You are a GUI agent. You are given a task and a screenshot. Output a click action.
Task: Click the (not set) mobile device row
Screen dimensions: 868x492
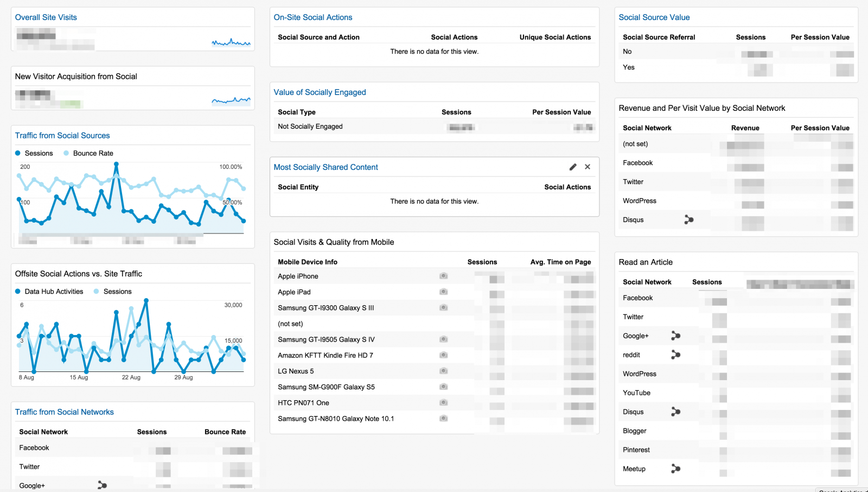(x=435, y=324)
